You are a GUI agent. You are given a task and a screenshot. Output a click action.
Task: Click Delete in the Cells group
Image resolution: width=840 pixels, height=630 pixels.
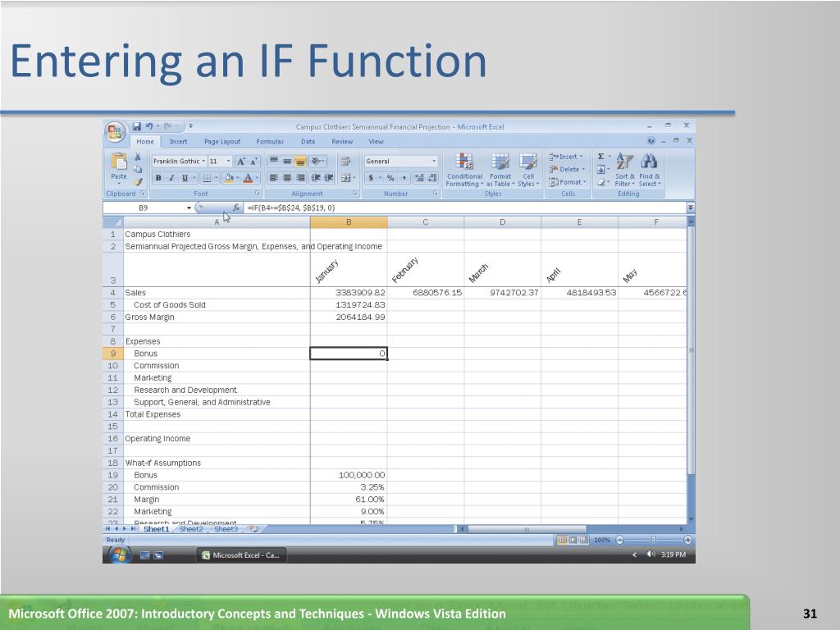click(566, 169)
